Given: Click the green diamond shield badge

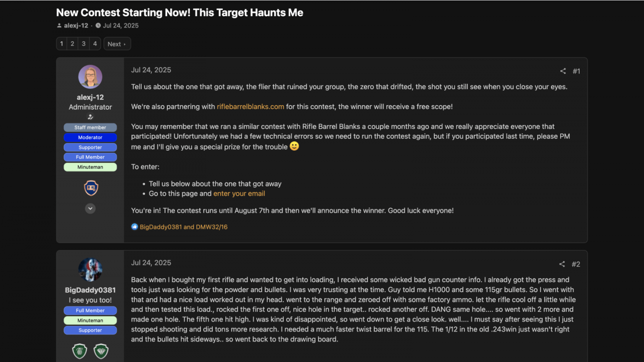Looking at the screenshot, I should tap(101, 351).
